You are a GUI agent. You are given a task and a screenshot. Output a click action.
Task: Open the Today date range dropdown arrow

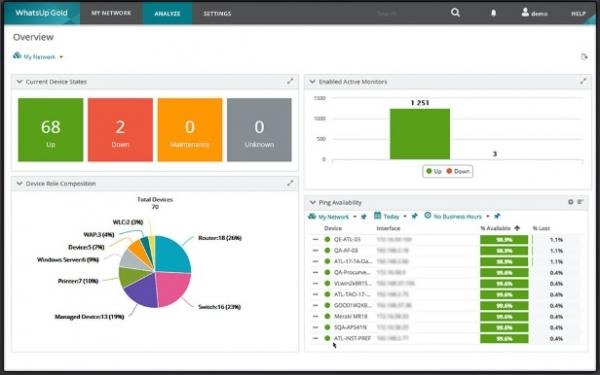click(x=405, y=217)
